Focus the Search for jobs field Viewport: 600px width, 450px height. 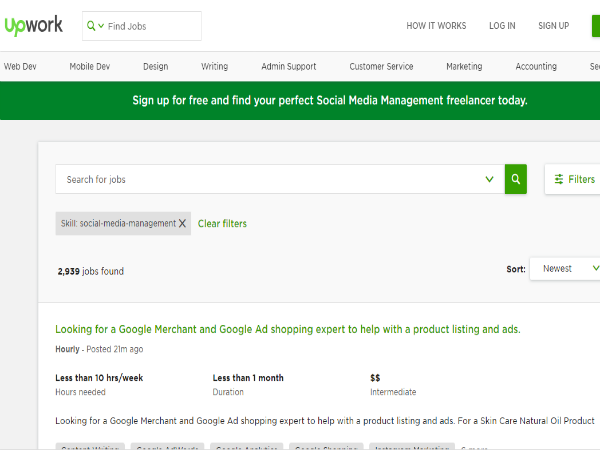[x=270, y=179]
